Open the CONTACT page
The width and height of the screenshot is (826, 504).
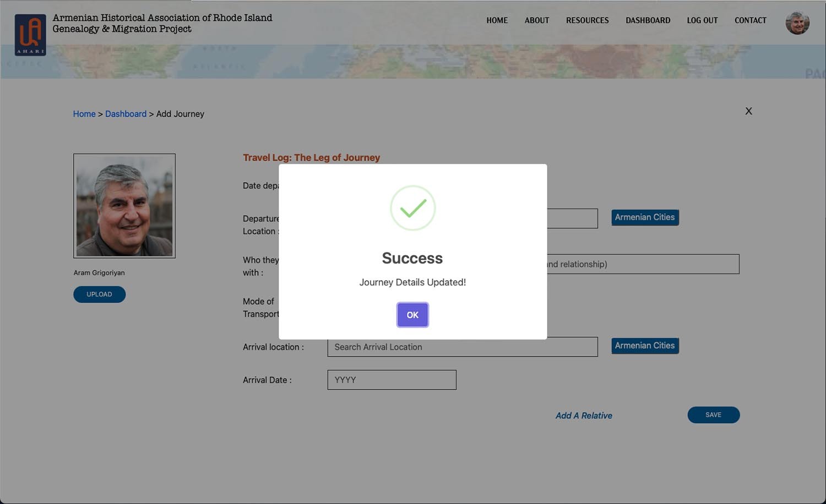click(x=750, y=20)
